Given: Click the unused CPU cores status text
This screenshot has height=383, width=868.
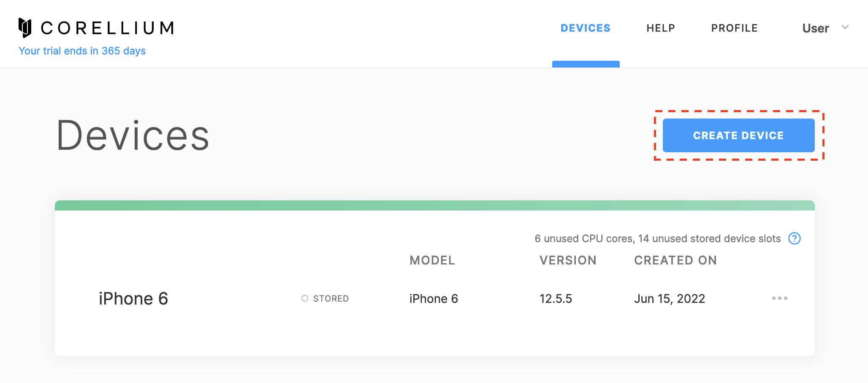Looking at the screenshot, I should click(658, 239).
